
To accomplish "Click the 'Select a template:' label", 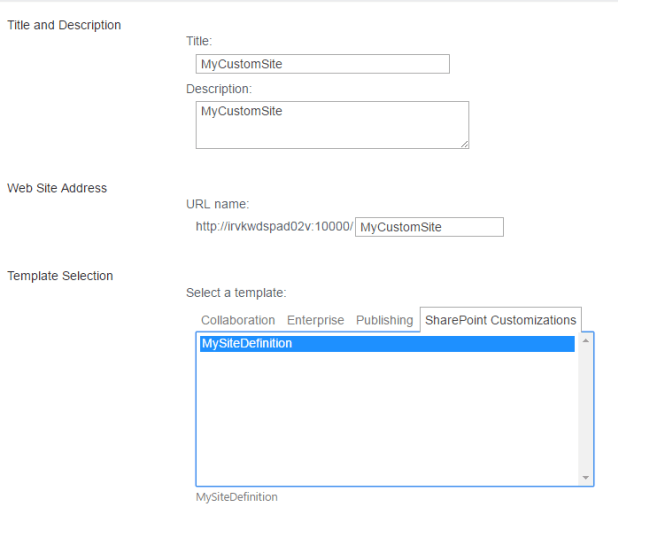I will pyautogui.click(x=236, y=293).
